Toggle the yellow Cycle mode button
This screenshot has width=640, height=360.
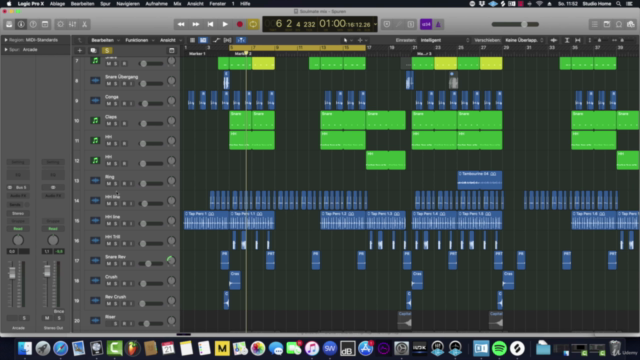[x=253, y=24]
